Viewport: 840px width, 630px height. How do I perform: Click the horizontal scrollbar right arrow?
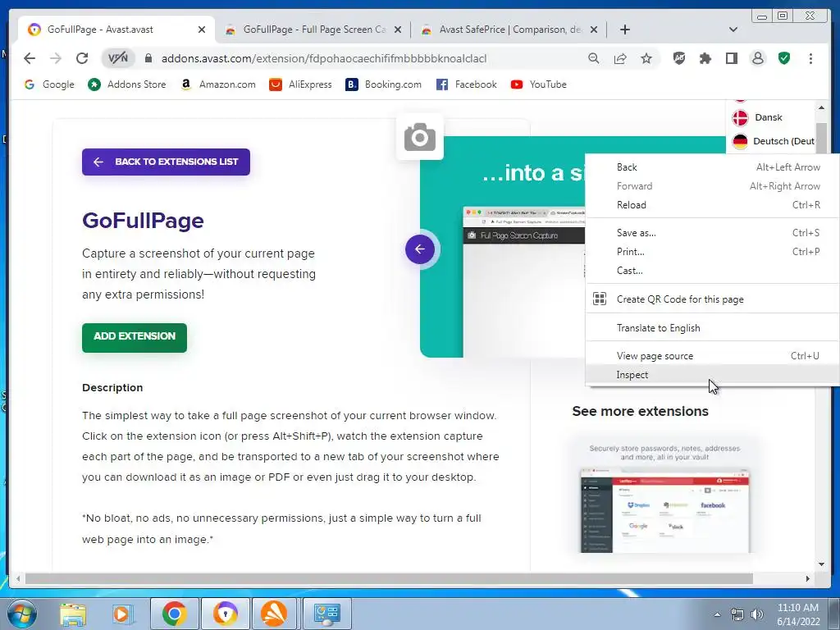808,578
